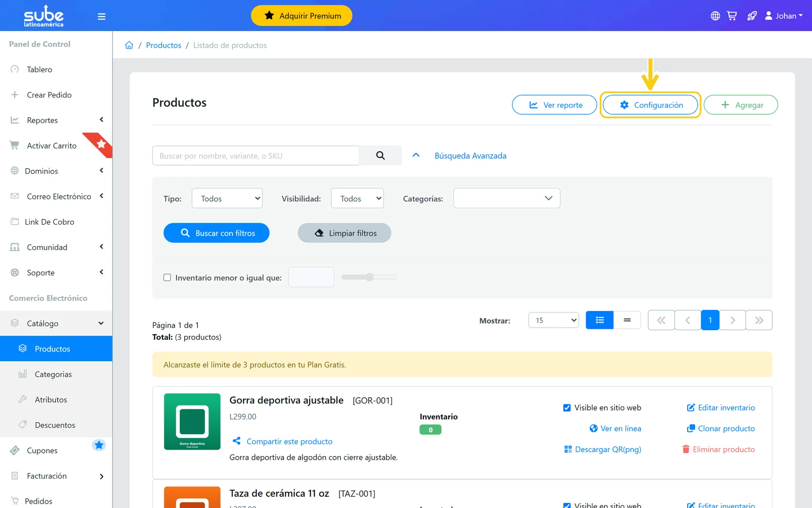Expand the Reportes sidebar menu
Screen dimensions: 812x508
point(56,120)
